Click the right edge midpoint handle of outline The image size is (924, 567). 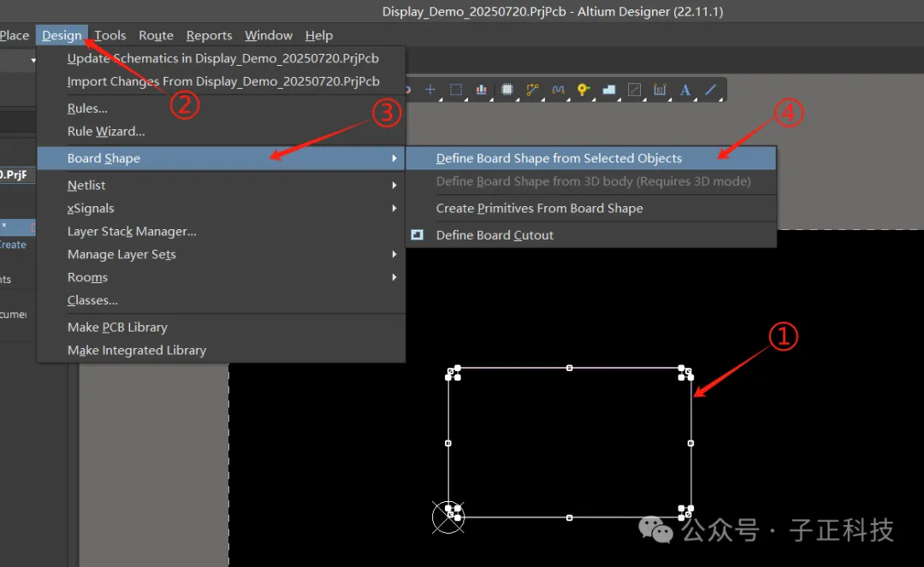pyautogui.click(x=690, y=443)
